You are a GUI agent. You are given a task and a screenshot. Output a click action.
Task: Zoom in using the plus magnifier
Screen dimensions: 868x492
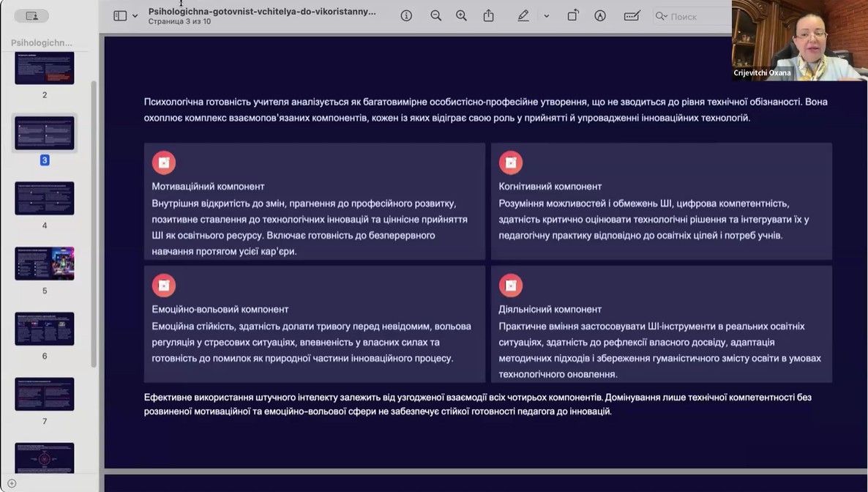click(461, 15)
